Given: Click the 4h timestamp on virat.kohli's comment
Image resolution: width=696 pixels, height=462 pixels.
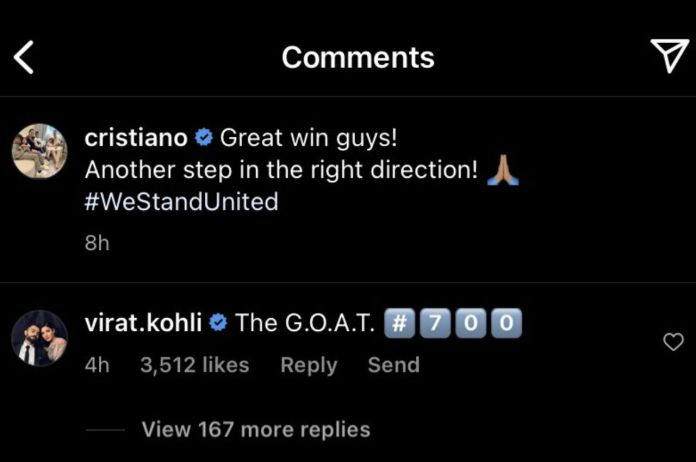Looking at the screenshot, I should tap(97, 365).
